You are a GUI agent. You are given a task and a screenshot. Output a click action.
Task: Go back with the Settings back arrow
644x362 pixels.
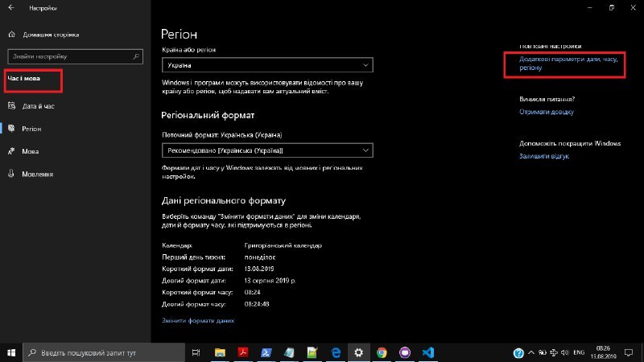pyautogui.click(x=11, y=8)
